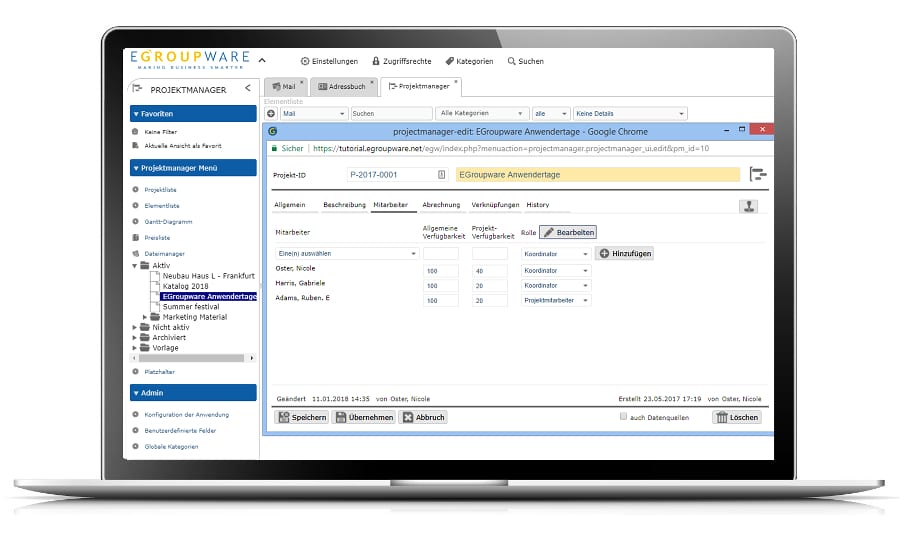Click Hinzufügen to add member
The height and width of the screenshot is (538, 900).
(624, 253)
